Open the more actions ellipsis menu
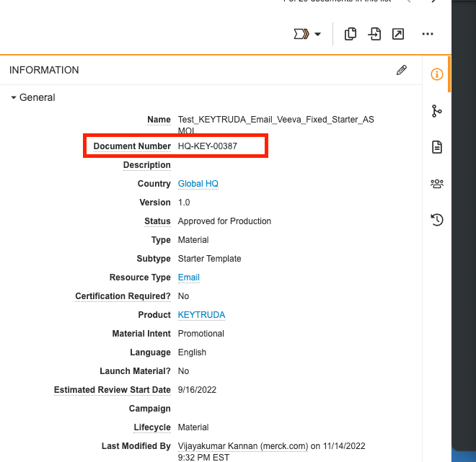The image size is (476, 462). click(x=428, y=34)
